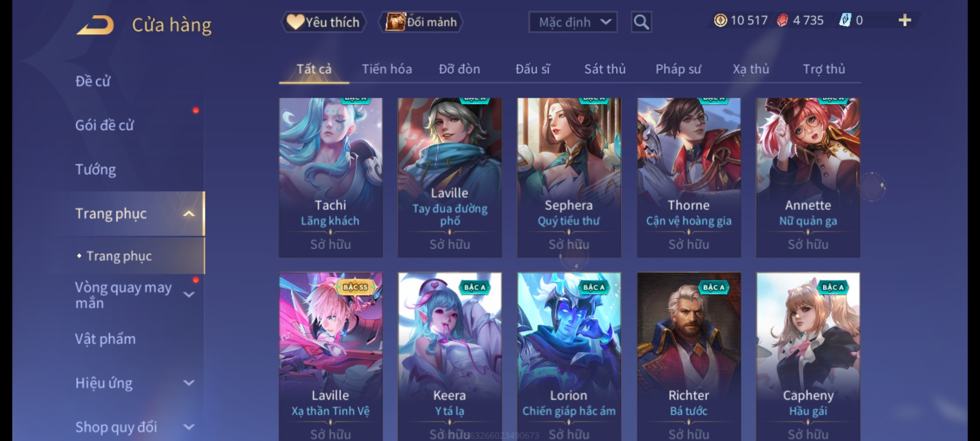Select Annette Nữ quản ga skin card
Viewport: 980px width, 441px height.
[x=808, y=178]
